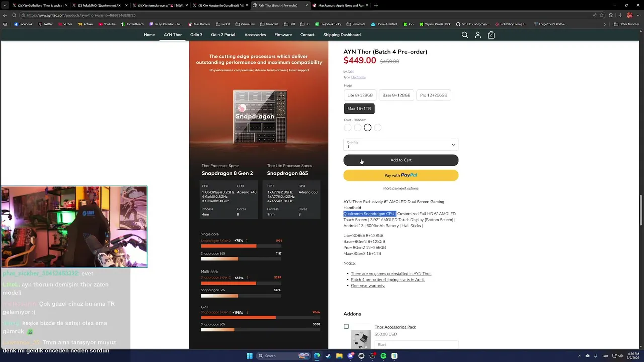Viewport: 644px width, 362px height.
Task: Open the Quantity dropdown
Action: click(x=401, y=145)
